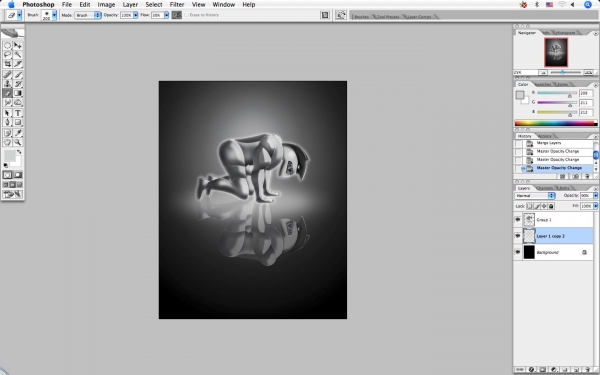Screen dimensions: 600x375
Task: Select the Hand tool
Action: tap(7, 142)
